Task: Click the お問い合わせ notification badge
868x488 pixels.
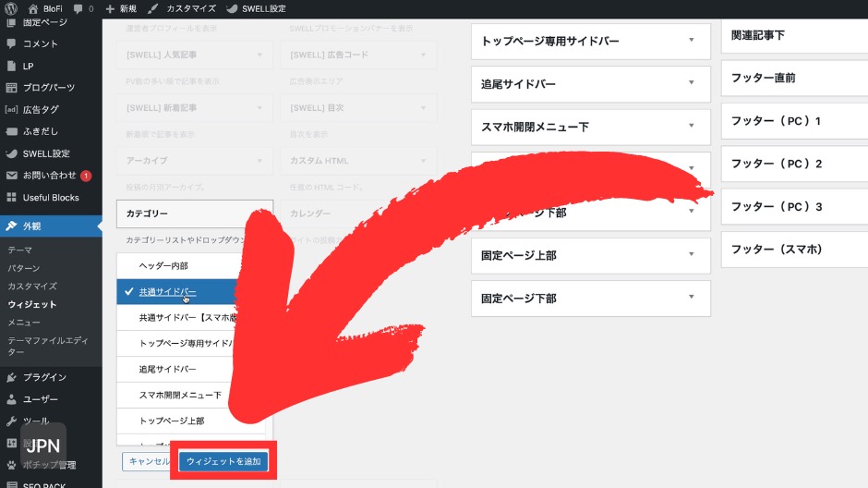Action: tap(86, 176)
